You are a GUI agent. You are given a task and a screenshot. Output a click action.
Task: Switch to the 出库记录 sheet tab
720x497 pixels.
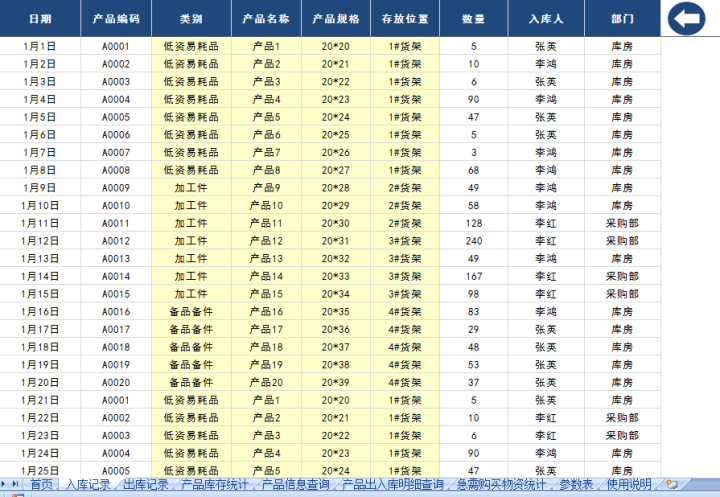pyautogui.click(x=146, y=484)
